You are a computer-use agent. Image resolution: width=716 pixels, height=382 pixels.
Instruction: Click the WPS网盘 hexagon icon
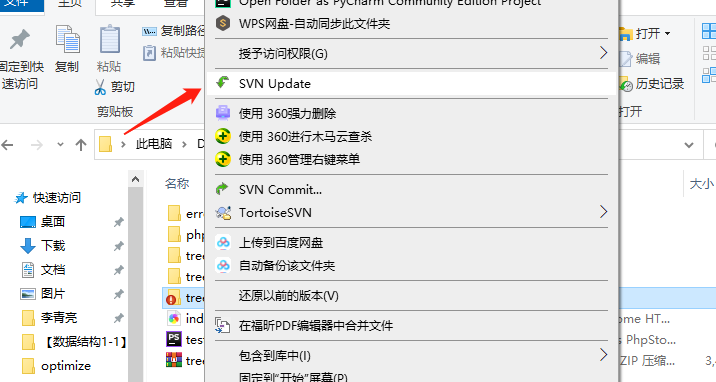tap(223, 23)
